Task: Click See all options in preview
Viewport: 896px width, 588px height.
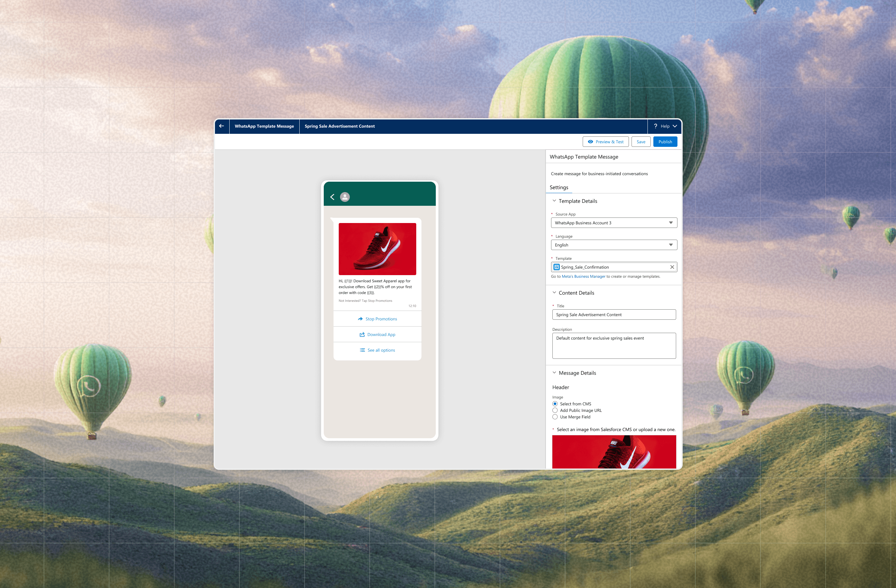Action: 377,350
